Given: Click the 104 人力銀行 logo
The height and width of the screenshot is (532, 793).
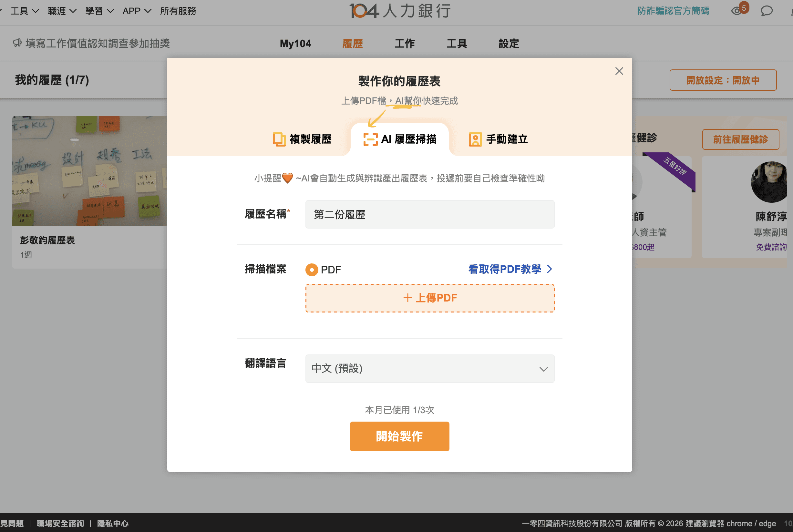Looking at the screenshot, I should click(x=400, y=11).
